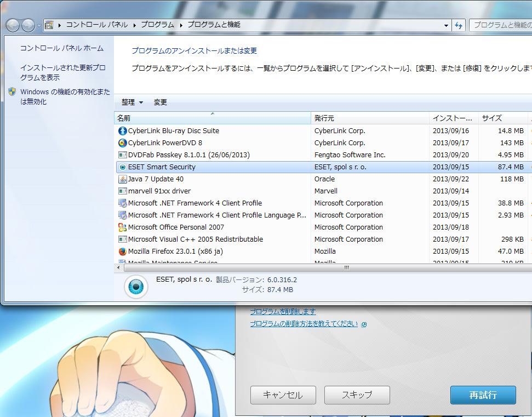Click the 298 KB size cell
The image size is (532, 417).
click(x=512, y=239)
